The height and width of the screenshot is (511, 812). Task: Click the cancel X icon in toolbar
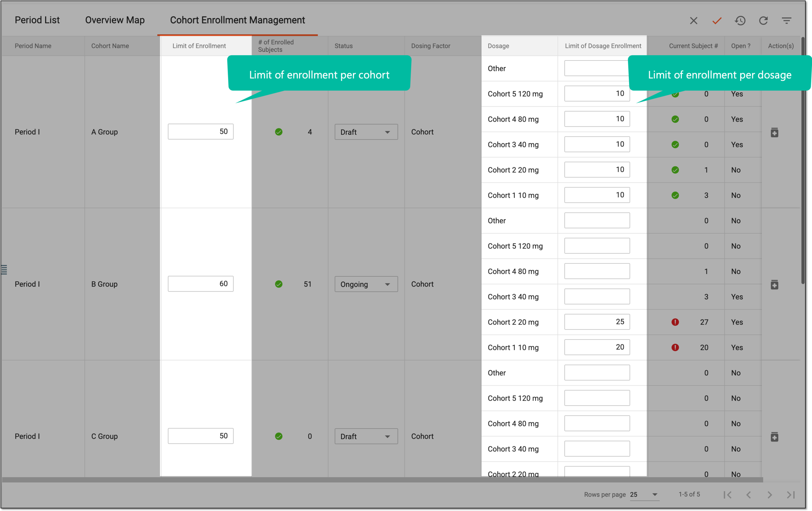coord(693,20)
